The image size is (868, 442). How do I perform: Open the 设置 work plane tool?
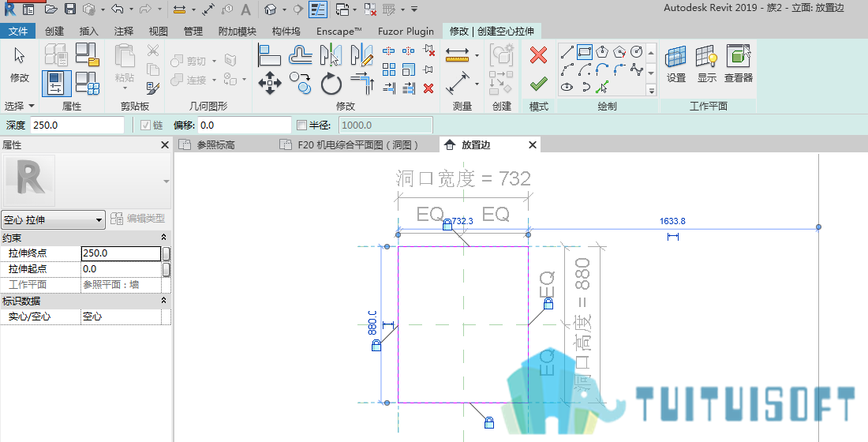point(676,64)
